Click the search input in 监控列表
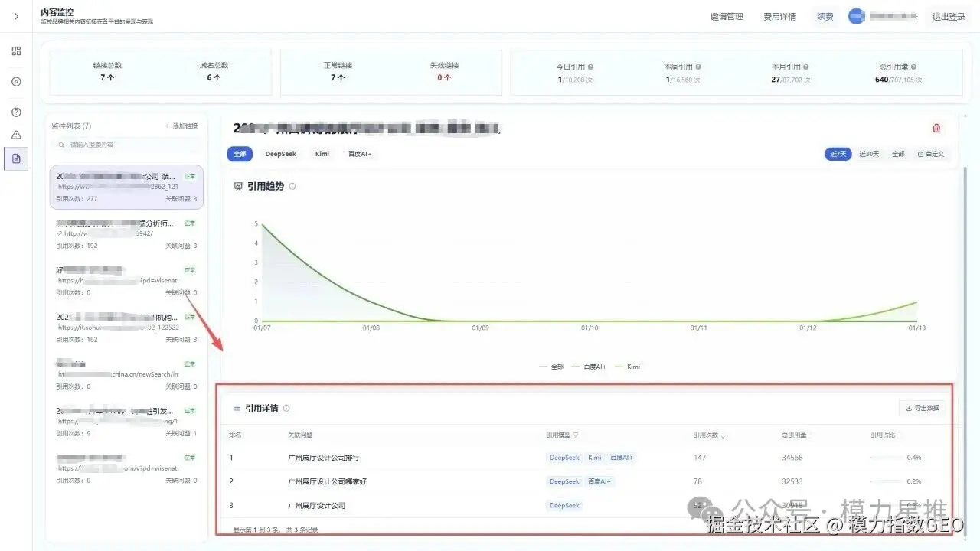Viewport: 980px width, 551px height. 126,145
